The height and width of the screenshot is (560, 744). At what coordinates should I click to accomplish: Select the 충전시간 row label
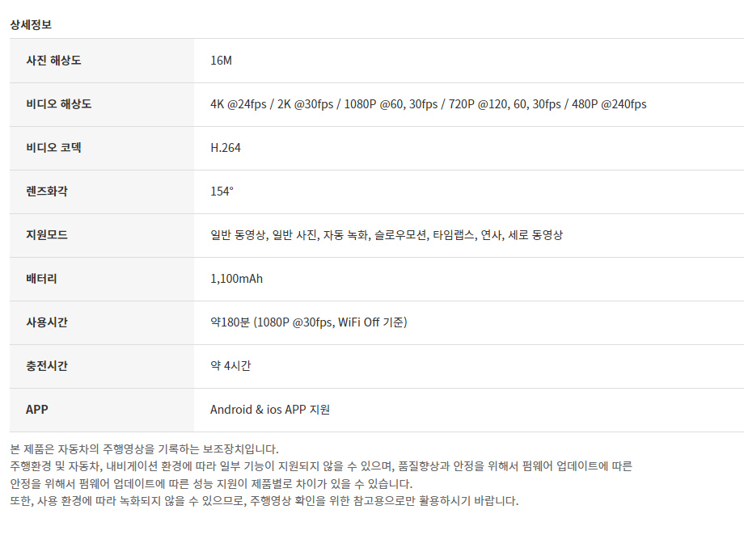pyautogui.click(x=47, y=365)
